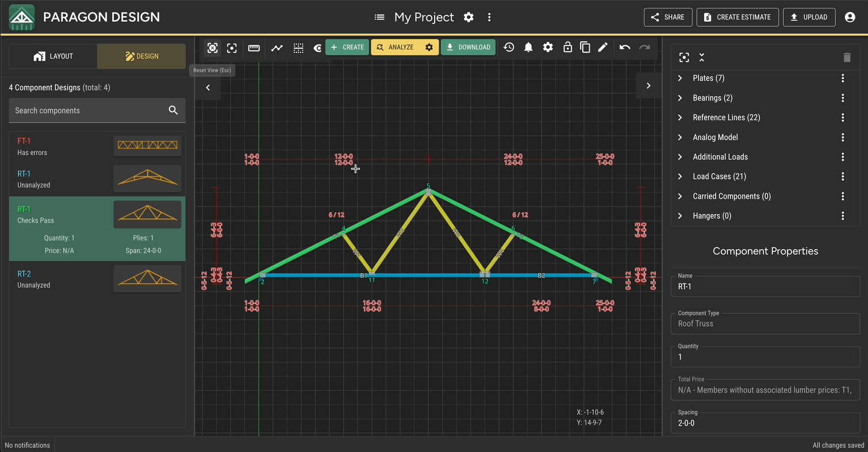The height and width of the screenshot is (452, 868).
Task: Select the RT-2 truss thumbnail
Action: point(147,279)
